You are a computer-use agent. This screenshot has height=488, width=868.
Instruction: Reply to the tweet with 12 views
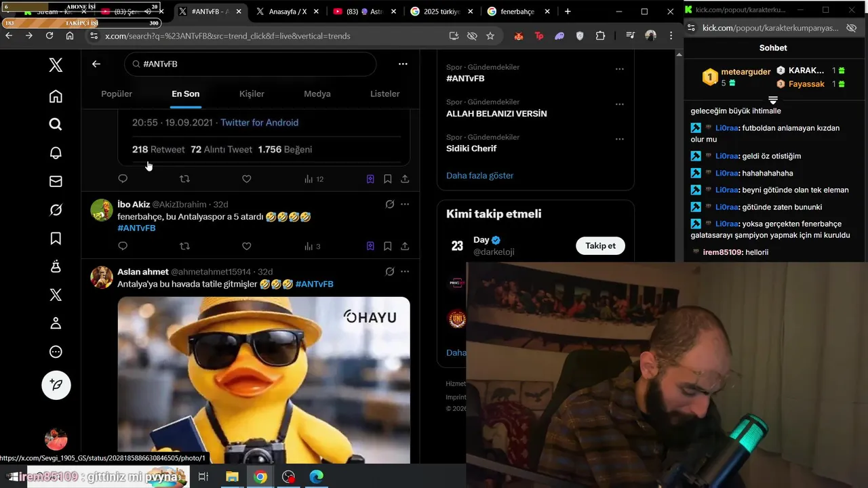[123, 179]
